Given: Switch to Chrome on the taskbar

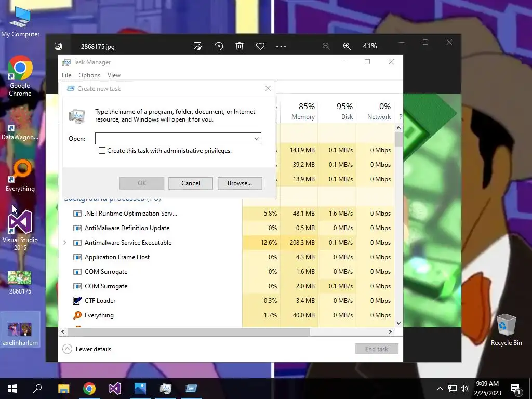Looking at the screenshot, I should pyautogui.click(x=89, y=389).
